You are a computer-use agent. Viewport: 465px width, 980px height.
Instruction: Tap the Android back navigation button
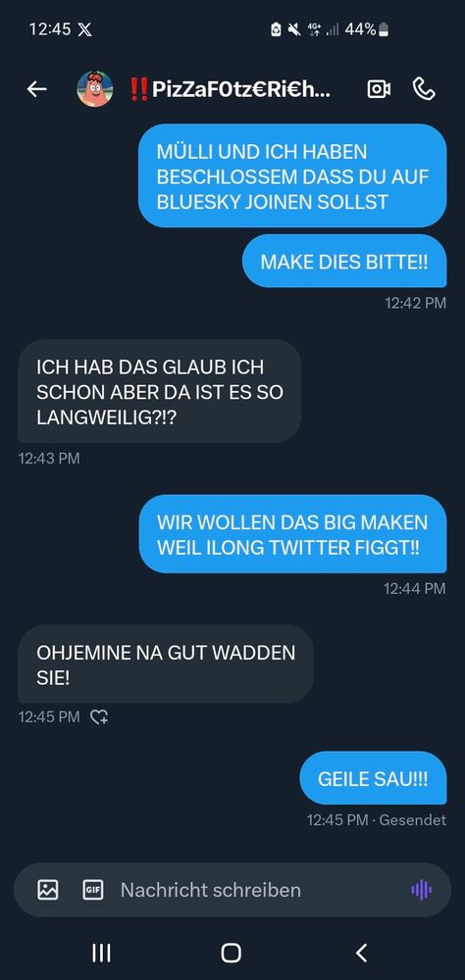(x=361, y=953)
